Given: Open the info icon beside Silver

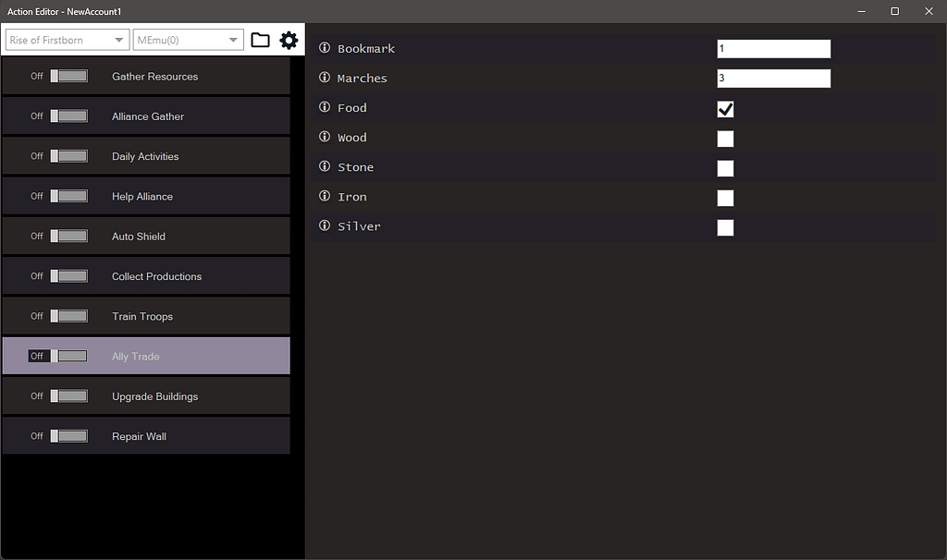Looking at the screenshot, I should (x=324, y=226).
